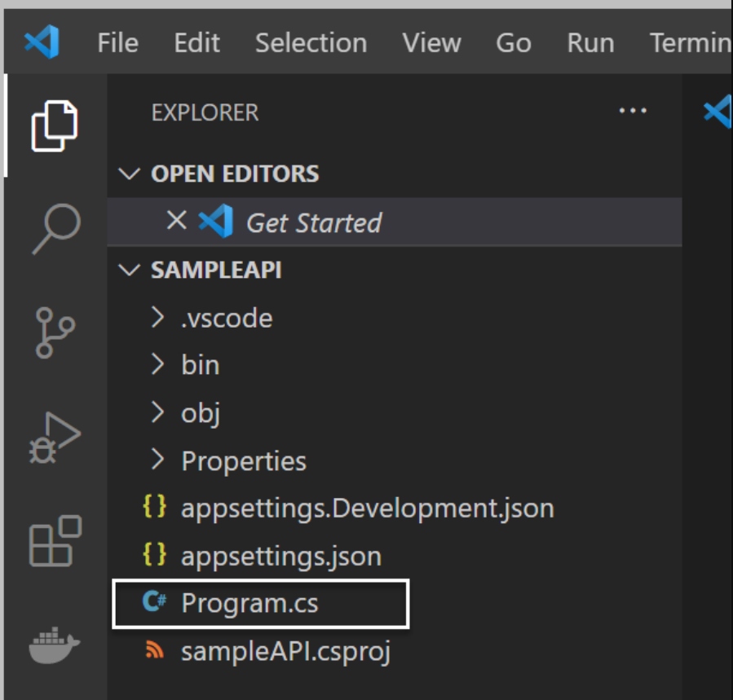Image resolution: width=733 pixels, height=700 pixels.
Task: Expand the Properties folder
Action: pyautogui.click(x=243, y=461)
